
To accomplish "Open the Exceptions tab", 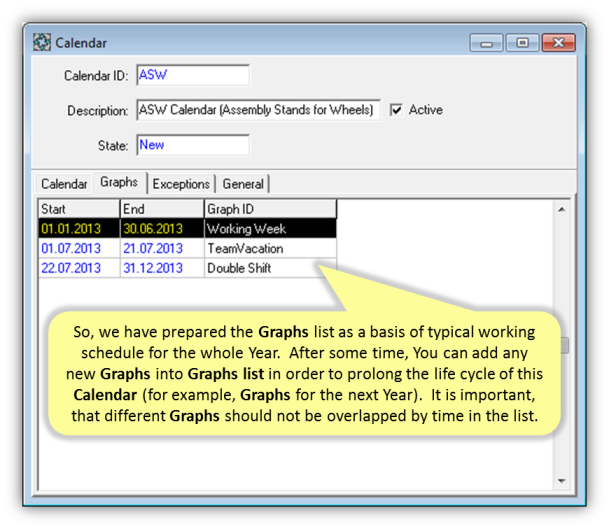I will (x=181, y=184).
